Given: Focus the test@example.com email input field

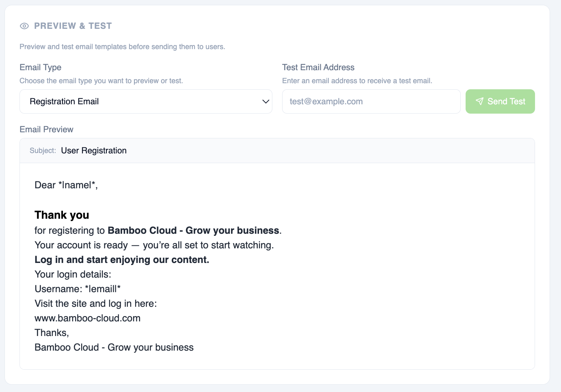Looking at the screenshot, I should pos(371,101).
